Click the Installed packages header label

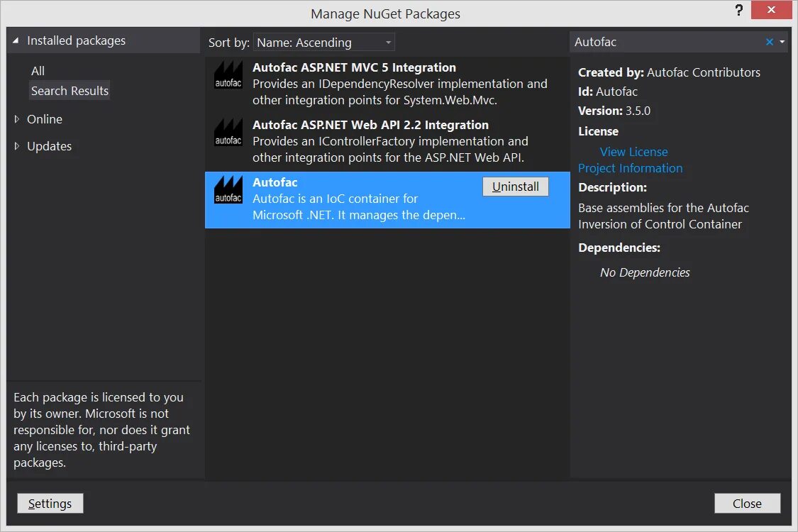pos(77,40)
